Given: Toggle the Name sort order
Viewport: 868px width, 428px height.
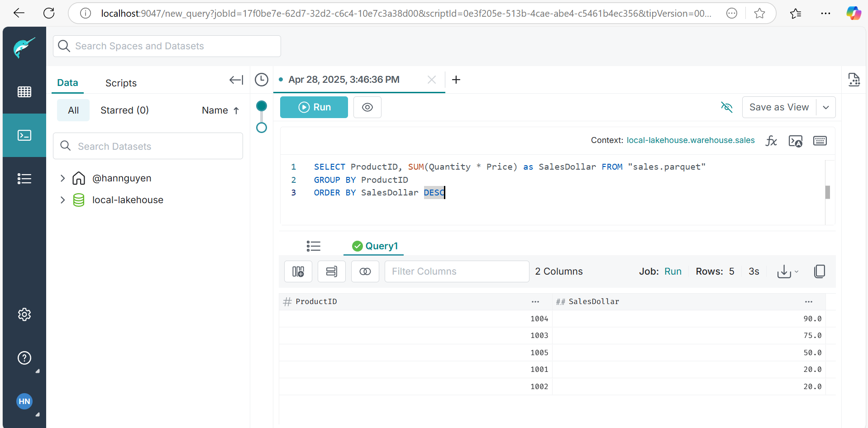Looking at the screenshot, I should pos(220,110).
